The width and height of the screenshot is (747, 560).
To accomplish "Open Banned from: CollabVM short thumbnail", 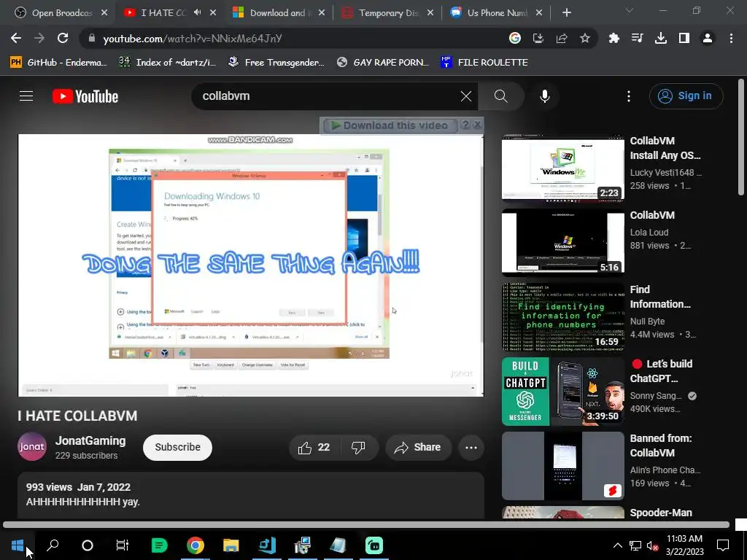I will 562,466.
